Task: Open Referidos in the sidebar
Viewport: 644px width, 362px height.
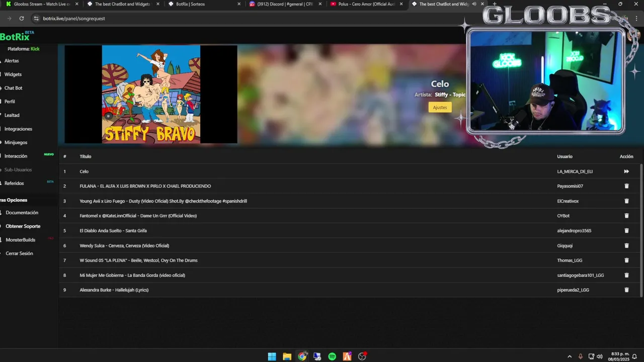Action: point(14,184)
